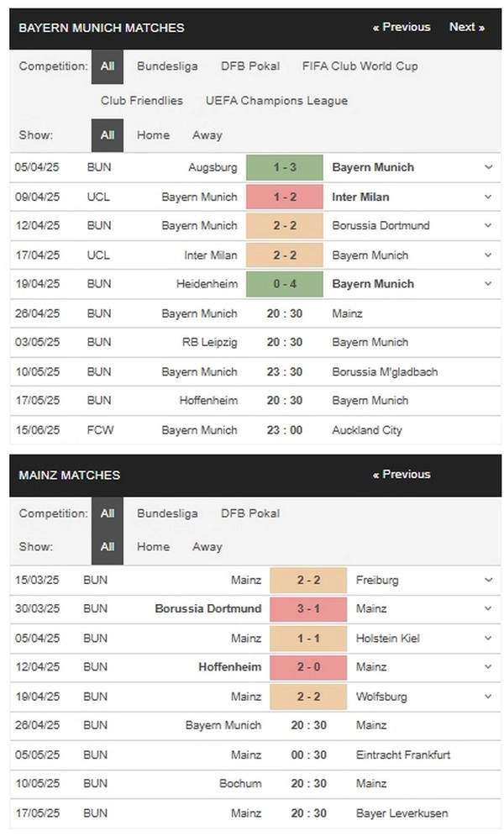The height and width of the screenshot is (836, 504).
Task: Expand the Bayern Munich vs Inter Milan 1-2 row
Action: point(488,197)
